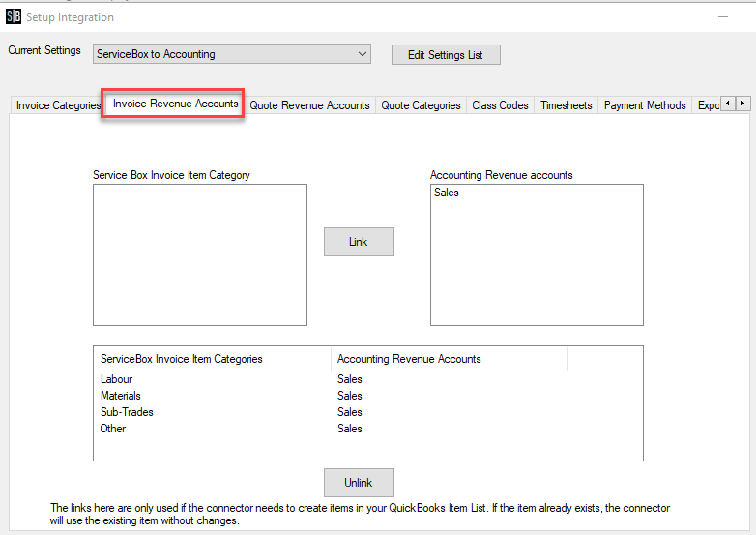Select the Materials row in linked table
Image resolution: width=756 pixels, height=535 pixels.
pyautogui.click(x=368, y=396)
